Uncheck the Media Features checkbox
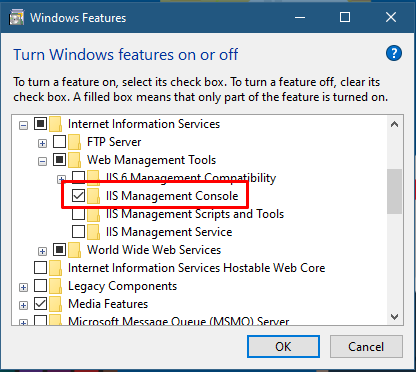The image size is (416, 372). pos(40,304)
